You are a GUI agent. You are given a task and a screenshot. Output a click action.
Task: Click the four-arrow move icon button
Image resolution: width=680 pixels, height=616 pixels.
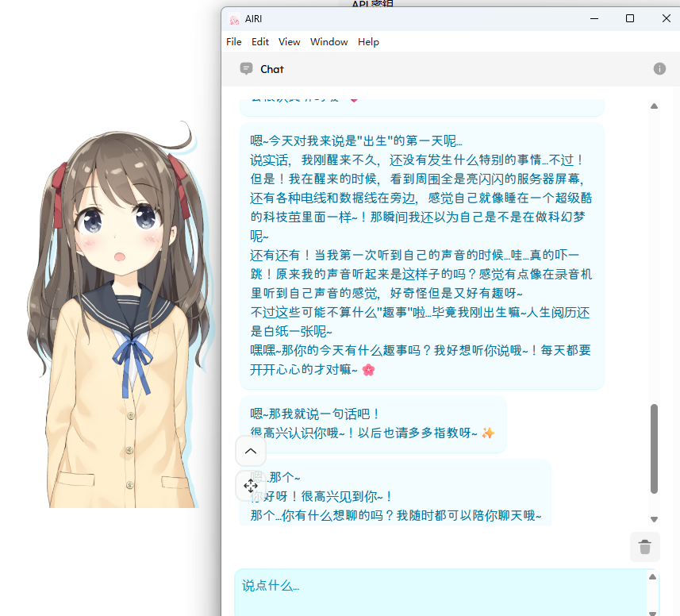tap(251, 485)
